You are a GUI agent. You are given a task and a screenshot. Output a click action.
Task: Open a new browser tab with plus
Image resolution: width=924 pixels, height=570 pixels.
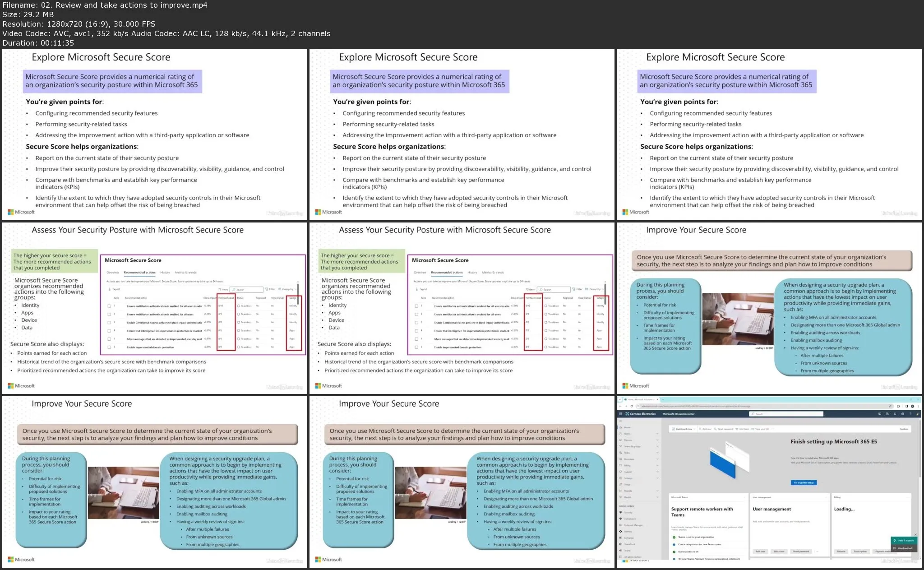pyautogui.click(x=663, y=399)
